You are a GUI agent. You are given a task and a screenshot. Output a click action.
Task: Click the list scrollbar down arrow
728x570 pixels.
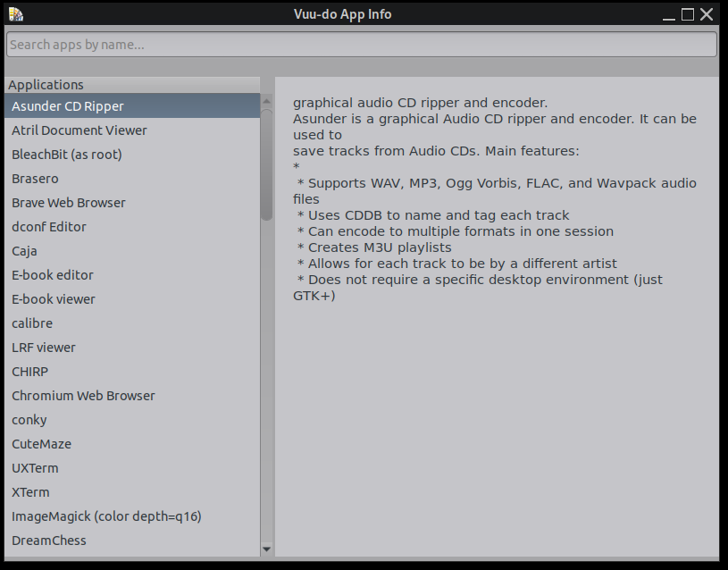pyautogui.click(x=266, y=549)
